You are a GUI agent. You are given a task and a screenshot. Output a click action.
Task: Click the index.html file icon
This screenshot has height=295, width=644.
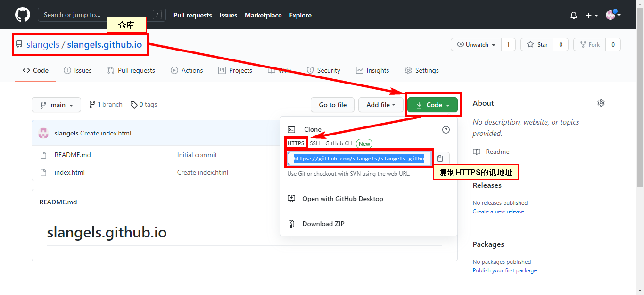43,172
